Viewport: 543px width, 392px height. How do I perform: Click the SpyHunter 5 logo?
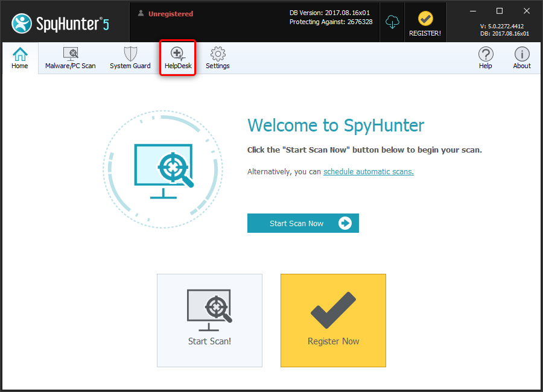[59, 23]
